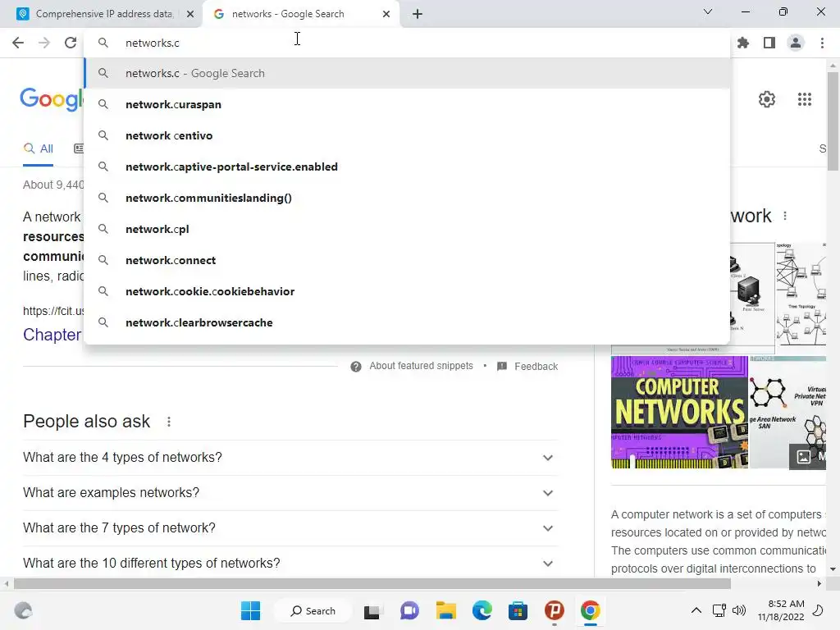
Task: Open the Google apps grid
Action: pos(805,99)
